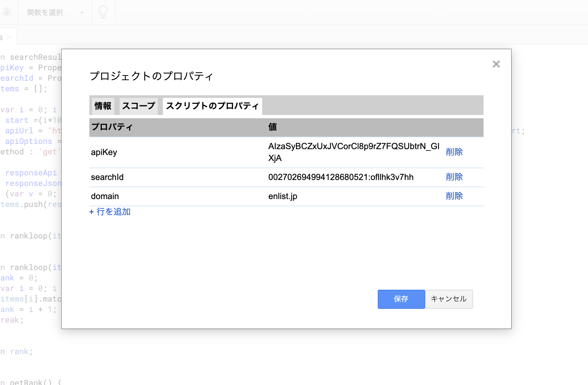Switch to the スコープ tab

[x=138, y=106]
